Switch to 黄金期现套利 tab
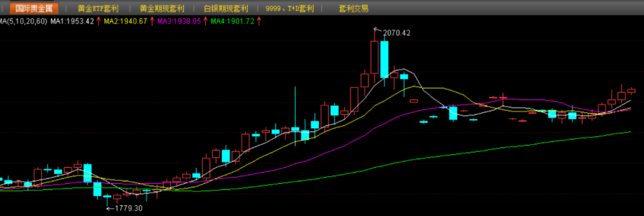 pos(162,8)
